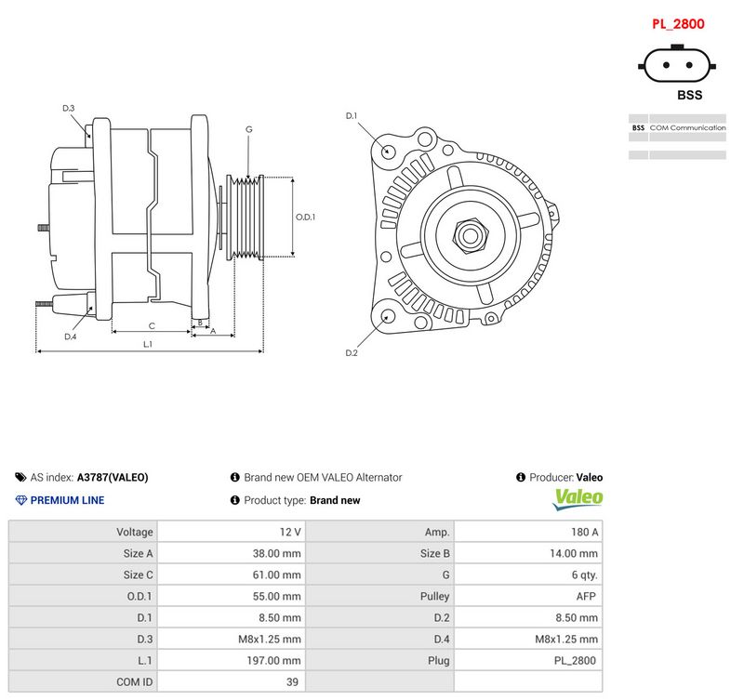Viewport: 744px width, 700px height.
Task: Click the 180 A value cell
Action: click(528, 532)
